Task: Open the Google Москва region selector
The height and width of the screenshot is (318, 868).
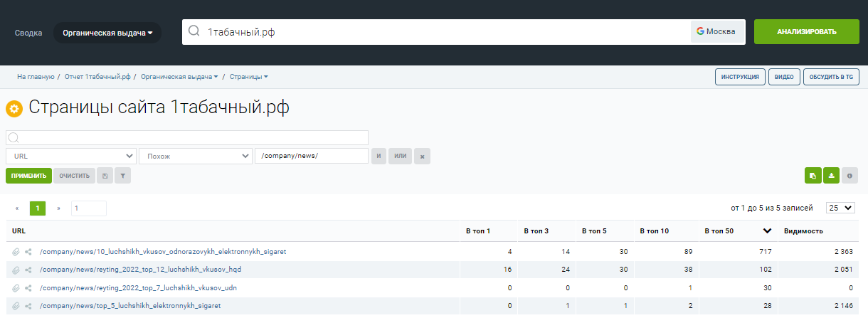Action: pos(718,31)
